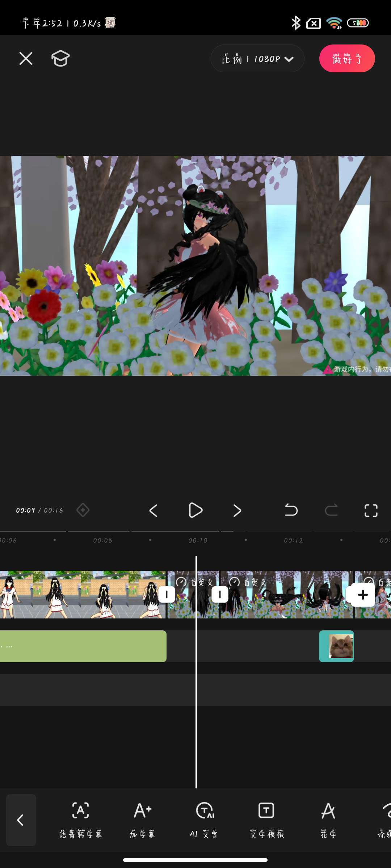
Task: Undo the last edit
Action: 291,510
